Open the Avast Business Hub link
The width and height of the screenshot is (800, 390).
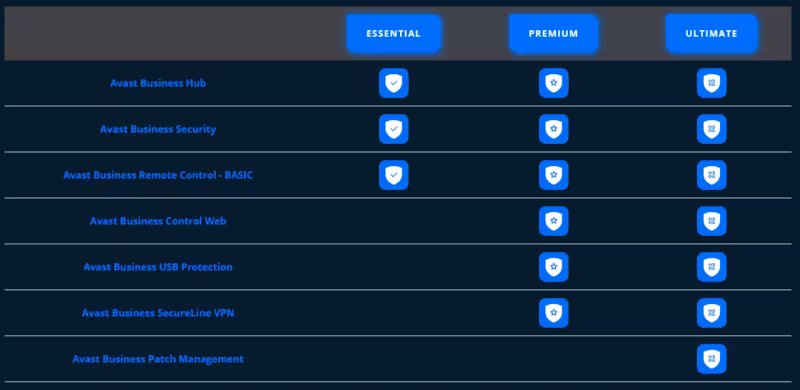point(158,83)
